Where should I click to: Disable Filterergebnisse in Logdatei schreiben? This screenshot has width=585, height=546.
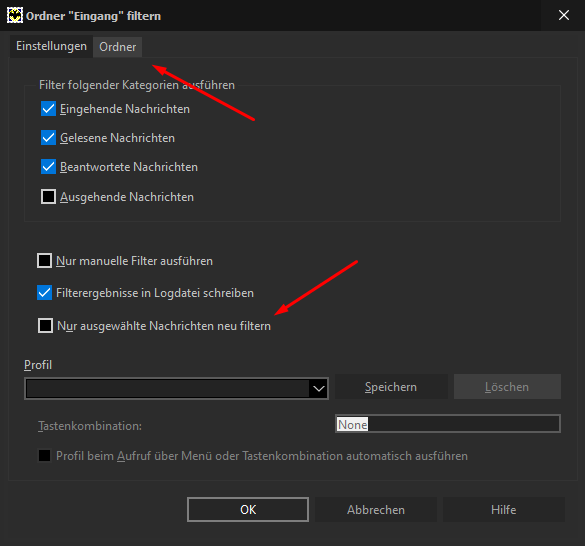tap(44, 293)
